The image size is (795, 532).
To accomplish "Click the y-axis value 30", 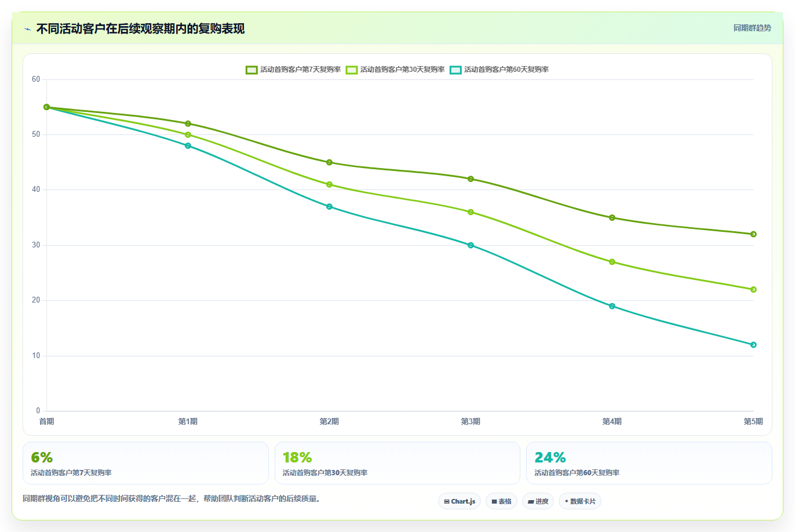I will [36, 245].
